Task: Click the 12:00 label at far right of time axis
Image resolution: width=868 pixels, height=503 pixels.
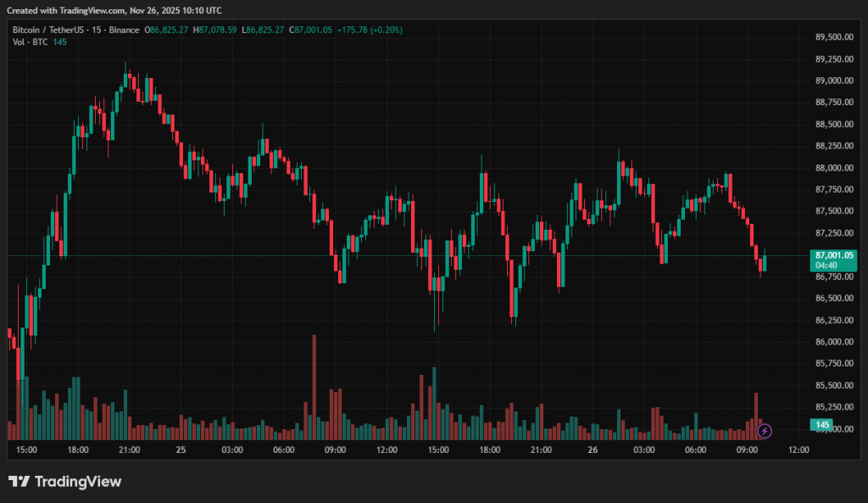Action: 798,450
